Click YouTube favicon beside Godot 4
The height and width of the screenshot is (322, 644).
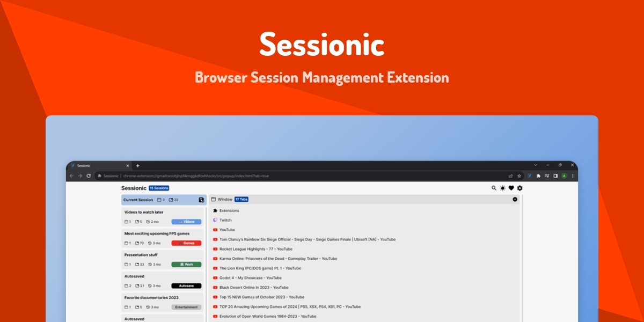click(x=215, y=277)
